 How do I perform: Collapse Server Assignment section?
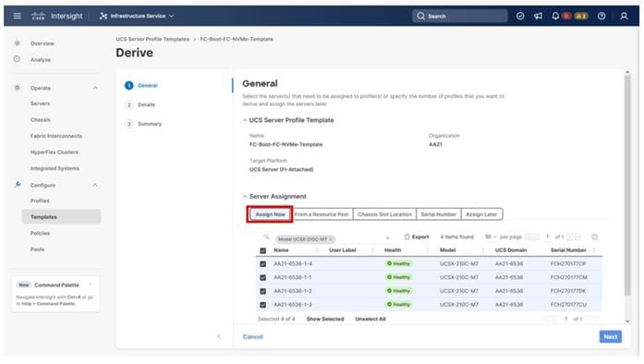(245, 197)
